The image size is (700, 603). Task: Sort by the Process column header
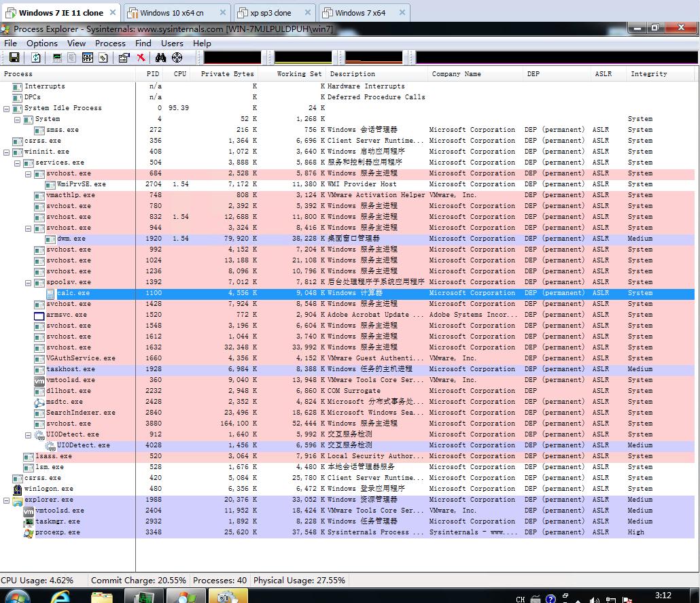click(x=68, y=74)
